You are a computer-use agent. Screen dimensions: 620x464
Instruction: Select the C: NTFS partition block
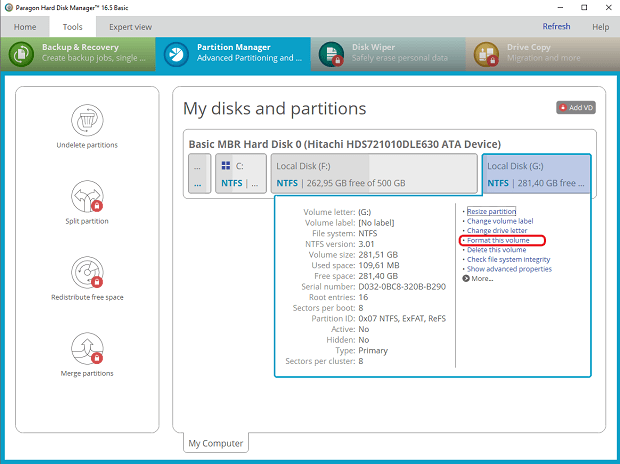(241, 174)
